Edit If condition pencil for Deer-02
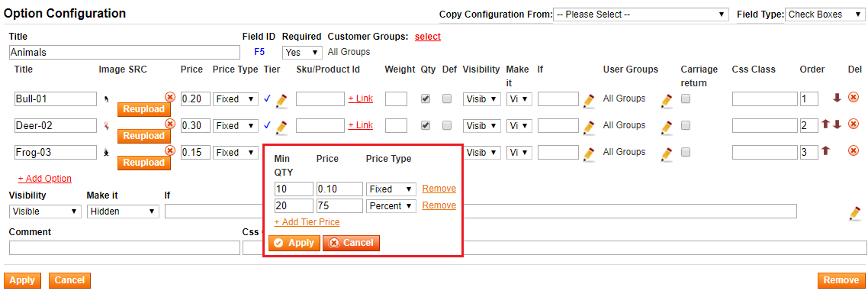The height and width of the screenshot is (294, 868). (x=589, y=127)
